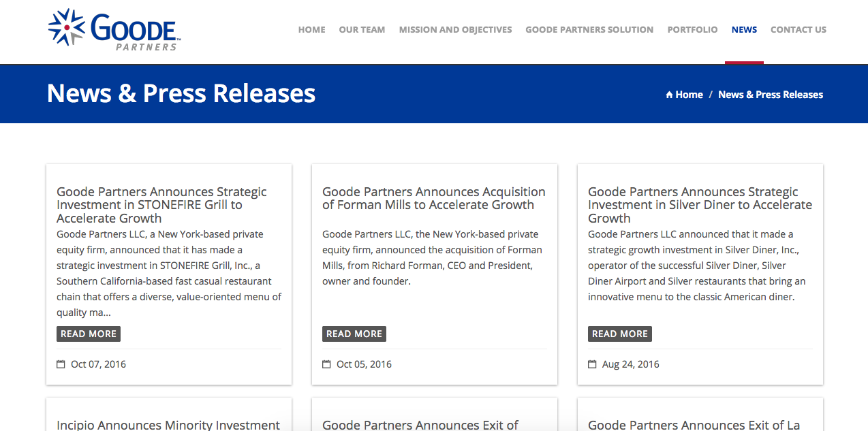Select the highlighted NEWS tab
868x431 pixels.
click(x=744, y=29)
